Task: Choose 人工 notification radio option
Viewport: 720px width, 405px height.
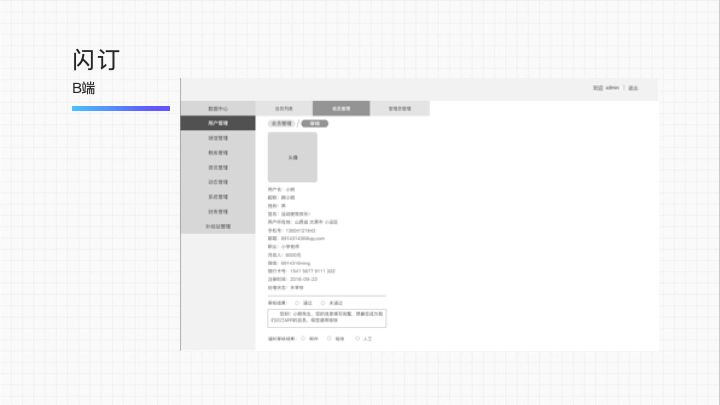Action: coord(357,338)
